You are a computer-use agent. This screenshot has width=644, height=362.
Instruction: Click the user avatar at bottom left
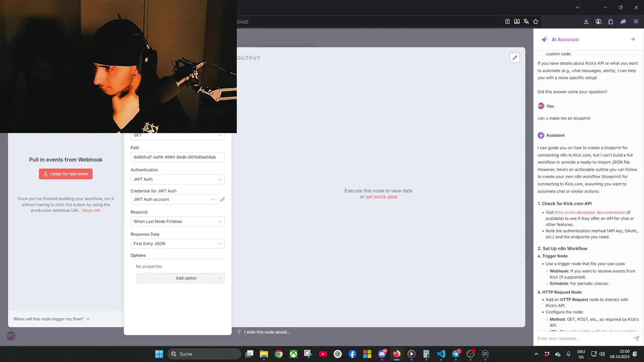11,336
